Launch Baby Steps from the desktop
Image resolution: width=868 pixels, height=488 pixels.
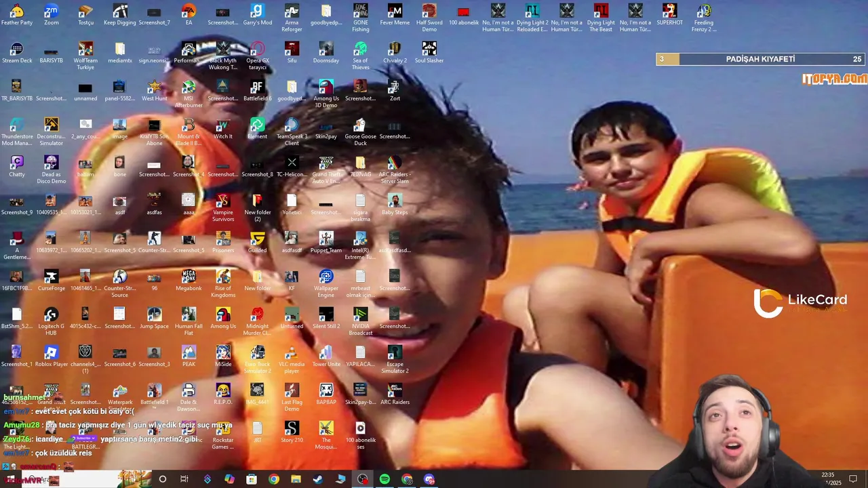[395, 201]
